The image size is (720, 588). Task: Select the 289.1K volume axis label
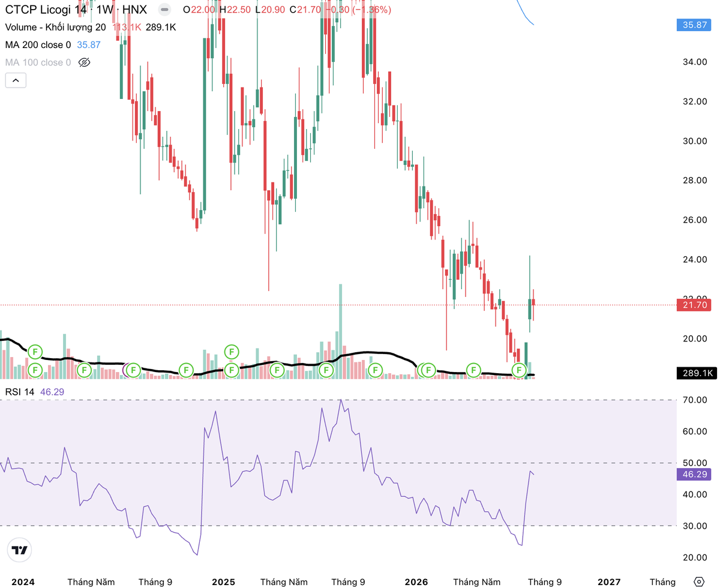(x=696, y=373)
